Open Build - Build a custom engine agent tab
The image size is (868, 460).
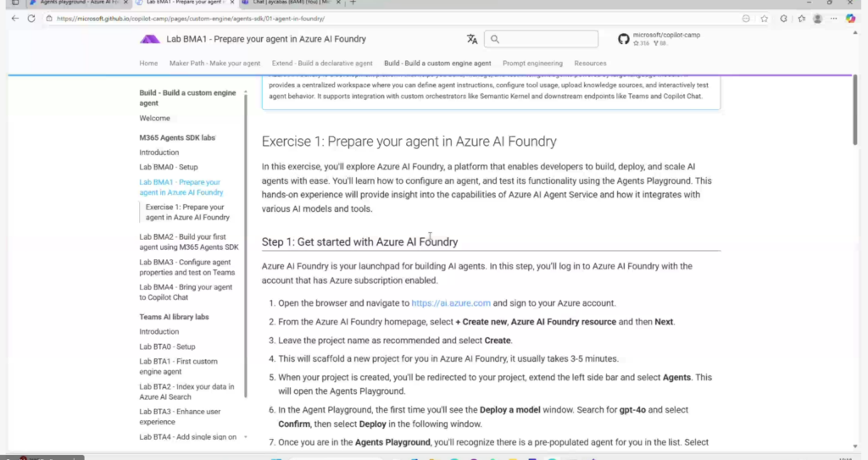(x=437, y=63)
